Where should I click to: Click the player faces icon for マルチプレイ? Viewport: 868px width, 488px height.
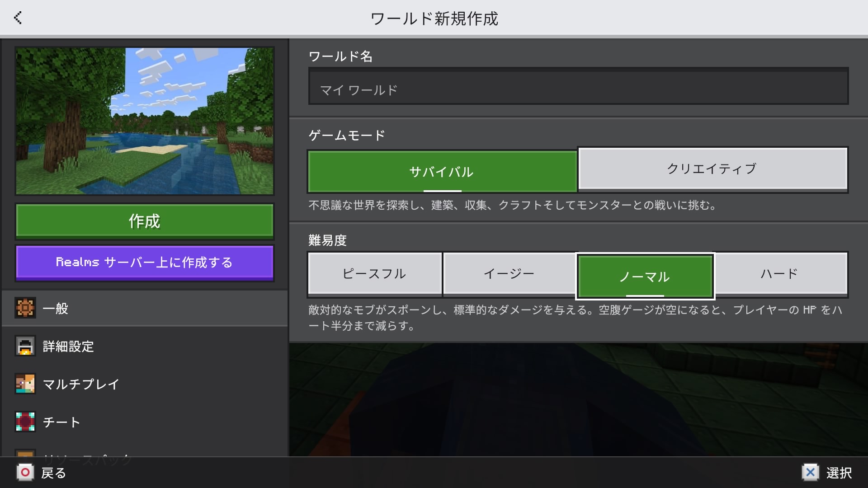[x=25, y=384]
